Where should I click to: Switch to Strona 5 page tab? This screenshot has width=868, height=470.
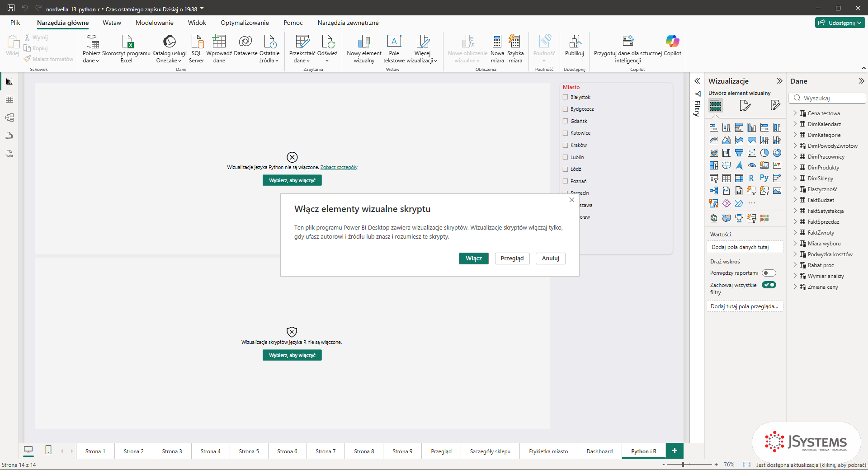pyautogui.click(x=249, y=451)
